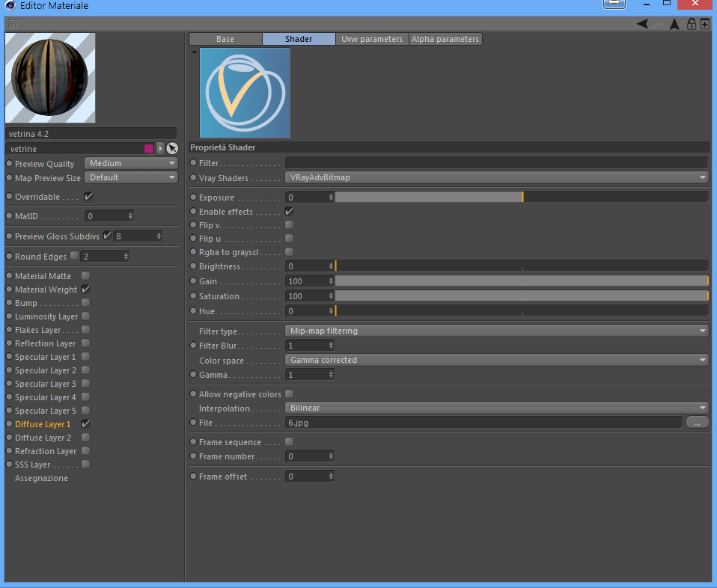Click the back navigation arrow icon
The height and width of the screenshot is (588, 717).
point(642,24)
